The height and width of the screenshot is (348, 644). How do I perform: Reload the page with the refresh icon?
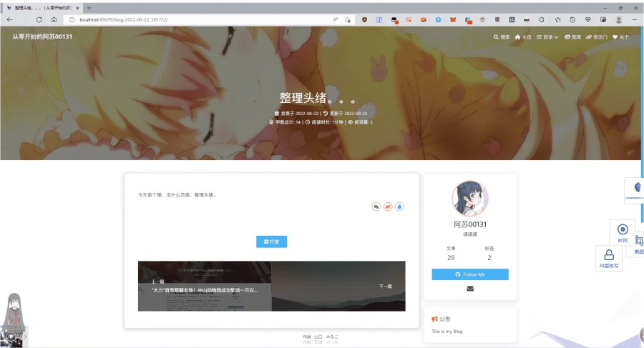(39, 20)
